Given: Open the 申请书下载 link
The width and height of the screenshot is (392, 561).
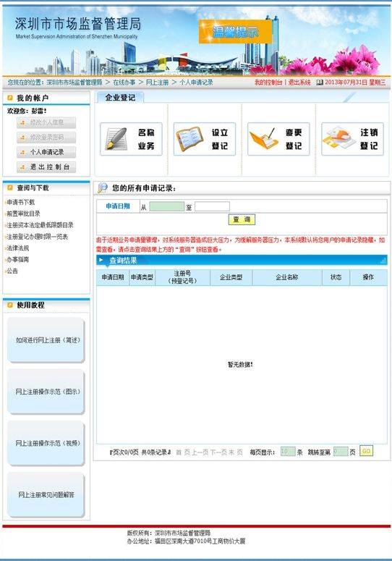Looking at the screenshot, I should pyautogui.click(x=21, y=202).
